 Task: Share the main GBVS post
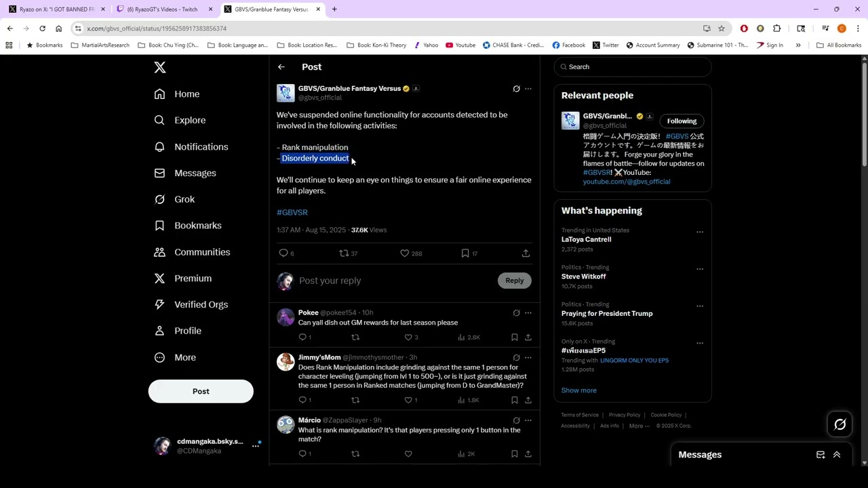click(526, 253)
